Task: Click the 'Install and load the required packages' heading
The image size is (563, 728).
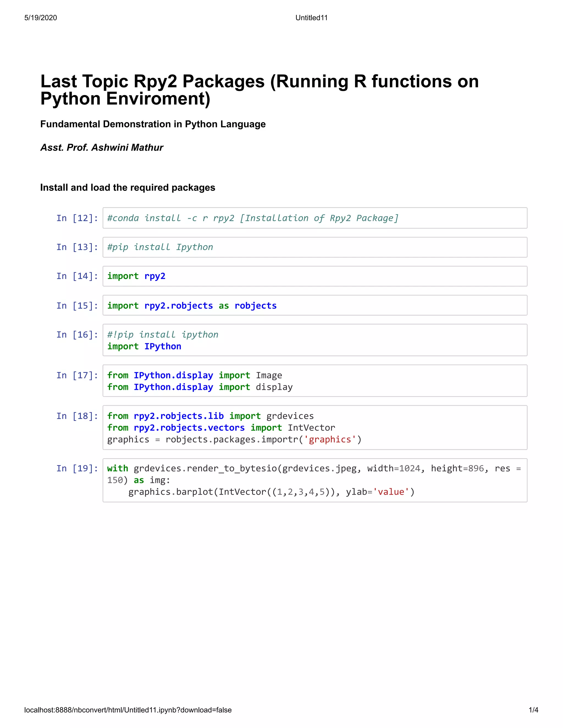Action: (x=127, y=187)
